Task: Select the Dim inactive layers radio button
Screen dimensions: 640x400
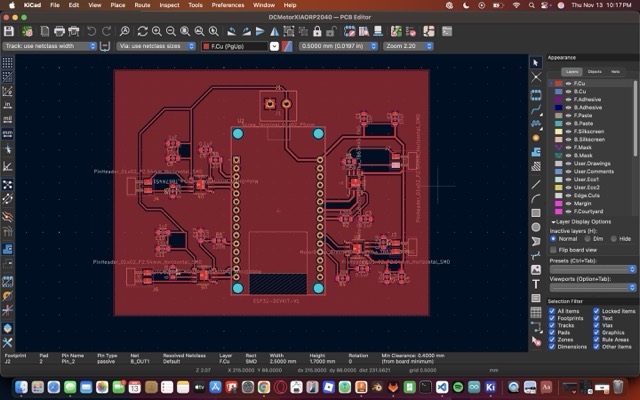Action: point(587,239)
